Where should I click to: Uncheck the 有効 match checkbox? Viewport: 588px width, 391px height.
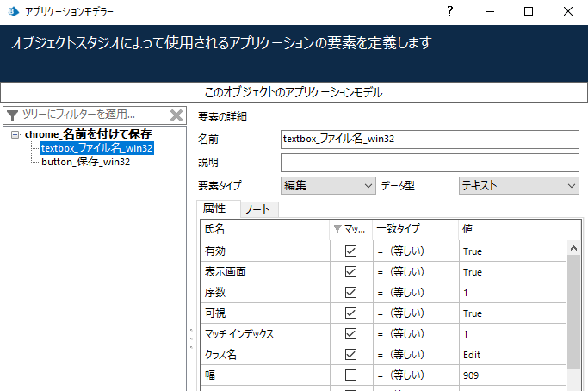[350, 251]
